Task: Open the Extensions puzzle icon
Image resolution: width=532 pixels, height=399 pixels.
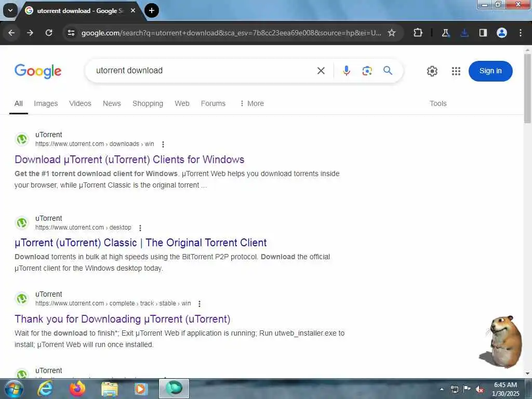Action: pyautogui.click(x=418, y=33)
